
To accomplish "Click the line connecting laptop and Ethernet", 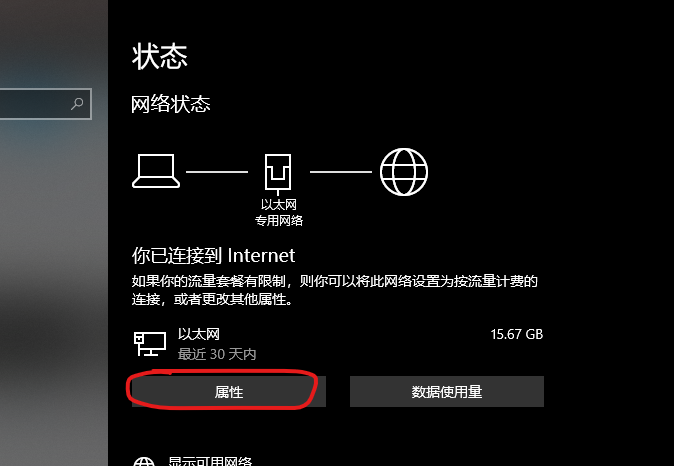I will pos(217,172).
